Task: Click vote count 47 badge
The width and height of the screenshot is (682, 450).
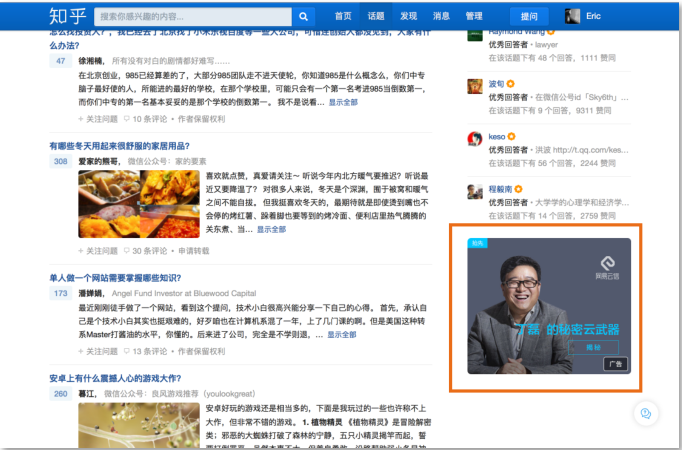Action: 60,61
